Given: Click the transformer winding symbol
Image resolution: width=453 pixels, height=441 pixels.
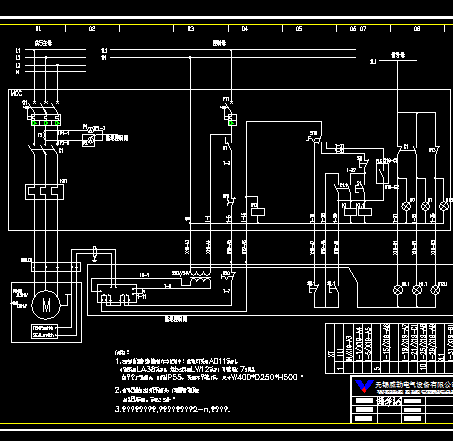Looking at the screenshot, I should 200,277.
